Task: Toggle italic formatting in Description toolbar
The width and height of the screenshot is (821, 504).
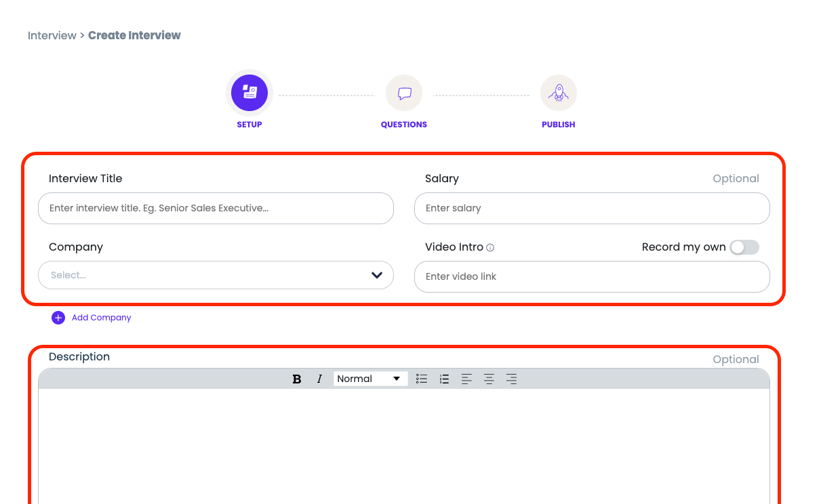Action: pyautogui.click(x=319, y=379)
